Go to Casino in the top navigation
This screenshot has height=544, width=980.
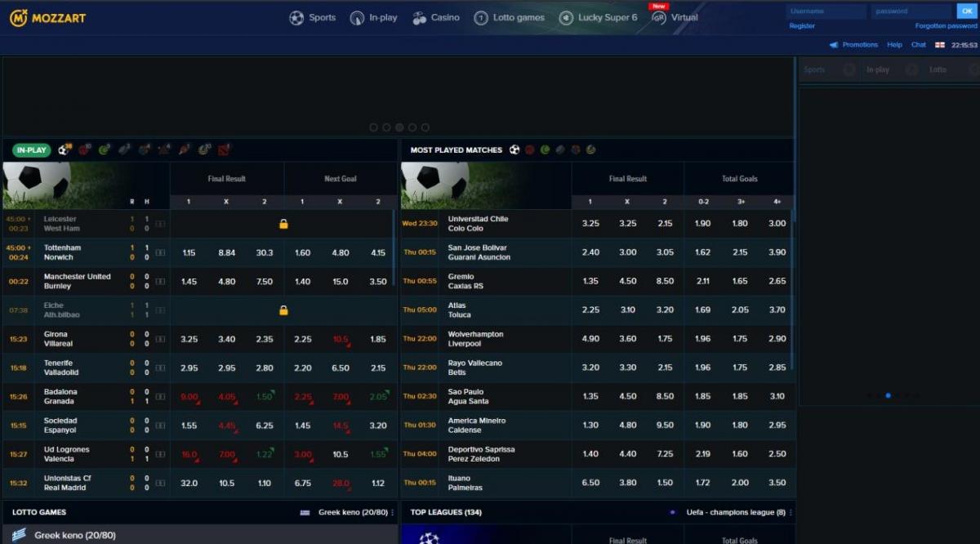tap(436, 17)
